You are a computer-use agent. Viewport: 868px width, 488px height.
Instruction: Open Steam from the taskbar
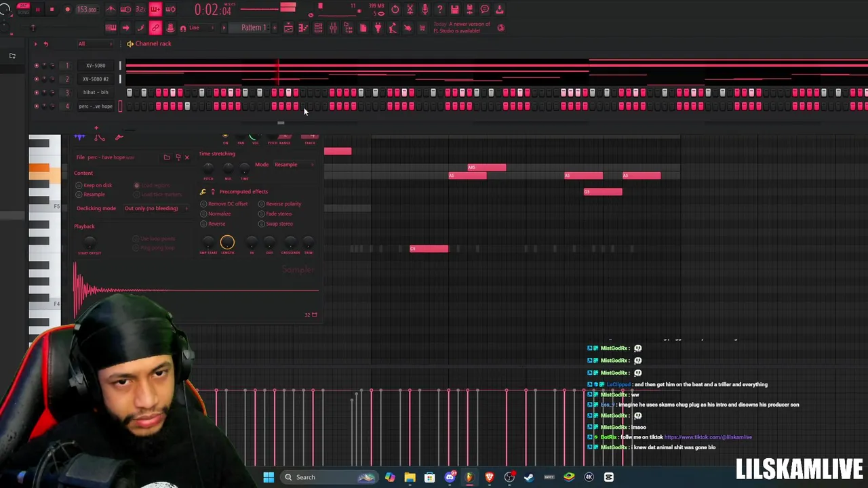point(529,477)
